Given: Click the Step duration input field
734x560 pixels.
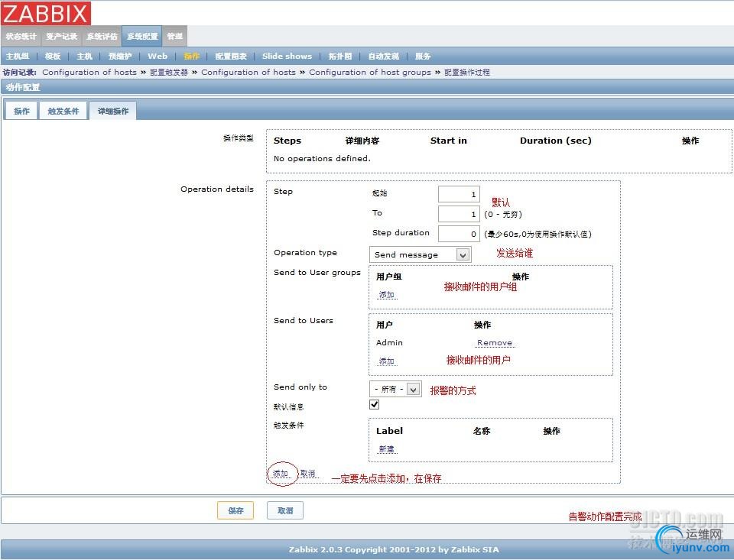Looking at the screenshot, I should pyautogui.click(x=459, y=234).
